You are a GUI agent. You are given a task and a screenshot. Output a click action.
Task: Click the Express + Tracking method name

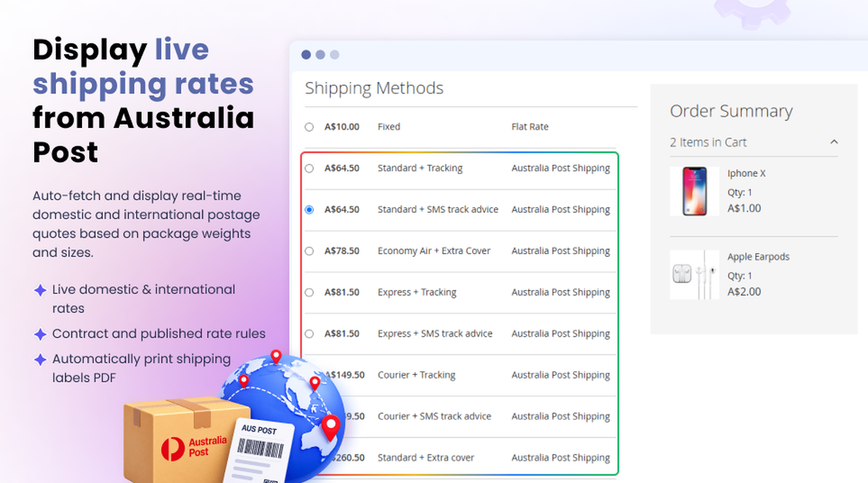pos(417,293)
